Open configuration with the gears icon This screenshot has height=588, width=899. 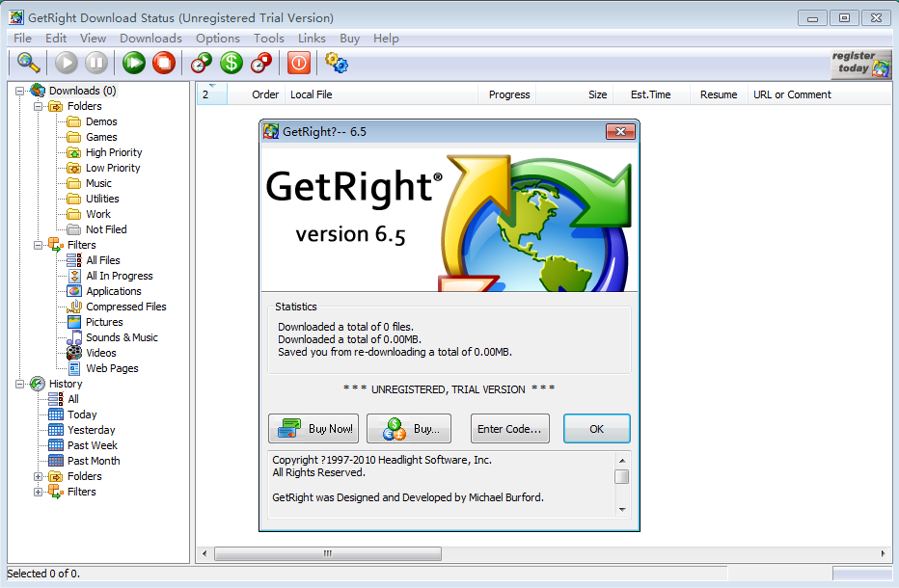pyautogui.click(x=337, y=63)
